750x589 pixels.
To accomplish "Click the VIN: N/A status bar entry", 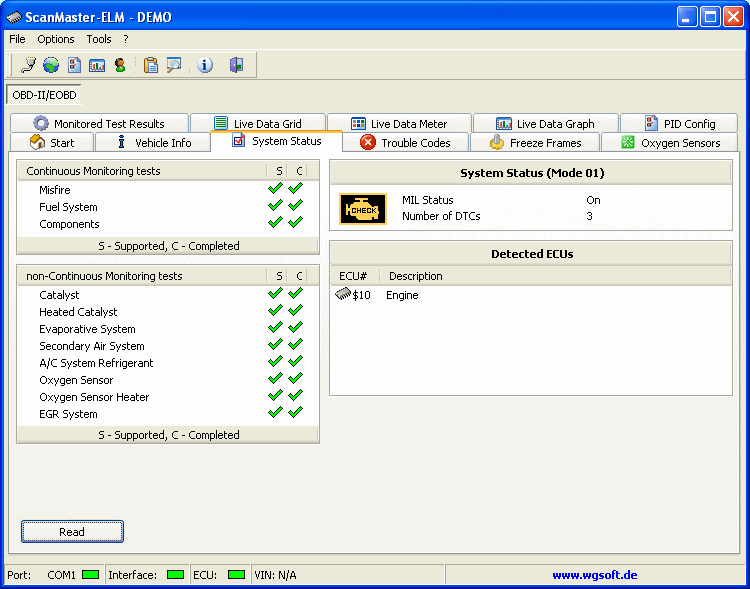I will tap(275, 575).
